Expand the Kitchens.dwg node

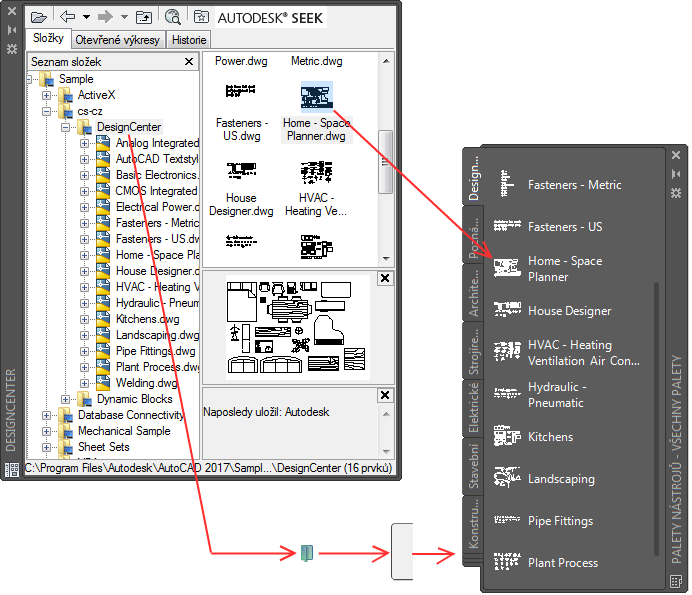(84, 319)
